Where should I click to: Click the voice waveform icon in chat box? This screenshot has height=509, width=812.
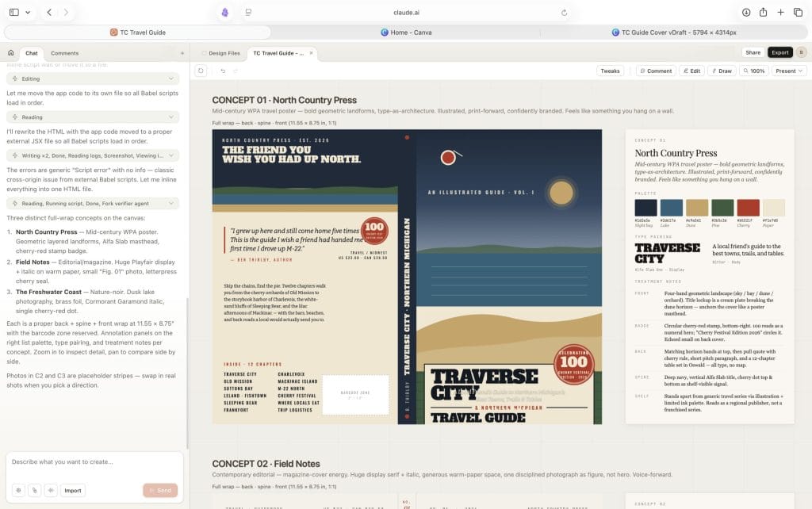point(50,490)
